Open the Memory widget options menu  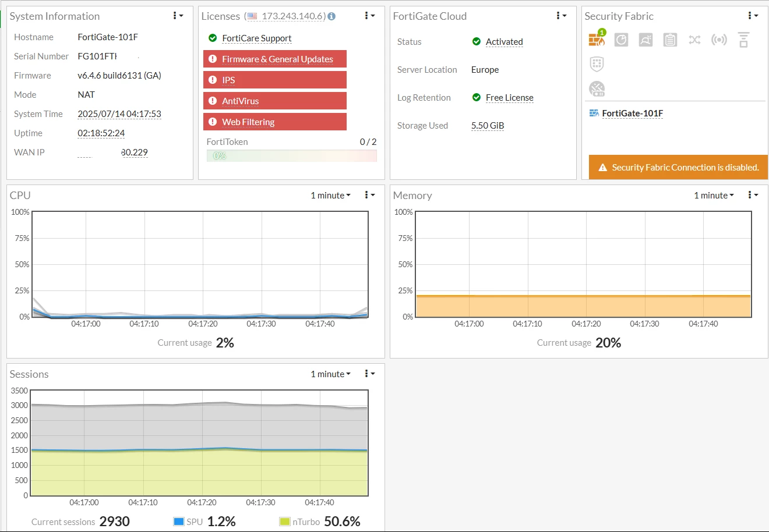[753, 195]
